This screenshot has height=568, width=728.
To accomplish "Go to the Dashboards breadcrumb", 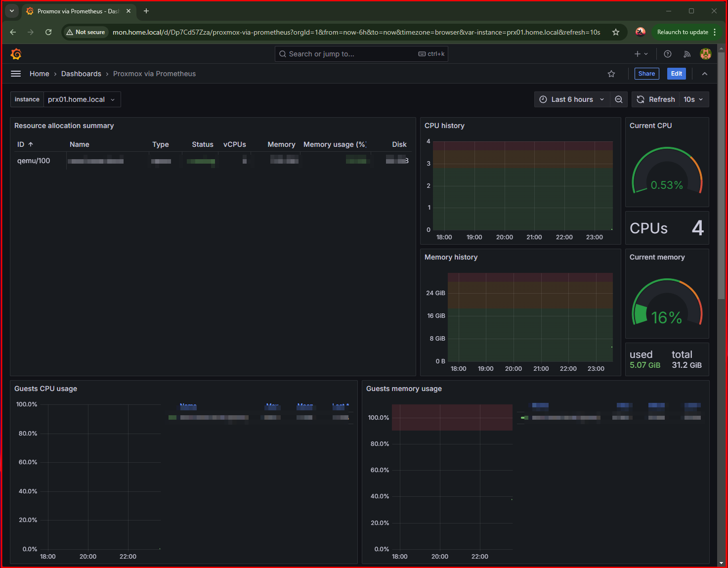I will point(81,74).
